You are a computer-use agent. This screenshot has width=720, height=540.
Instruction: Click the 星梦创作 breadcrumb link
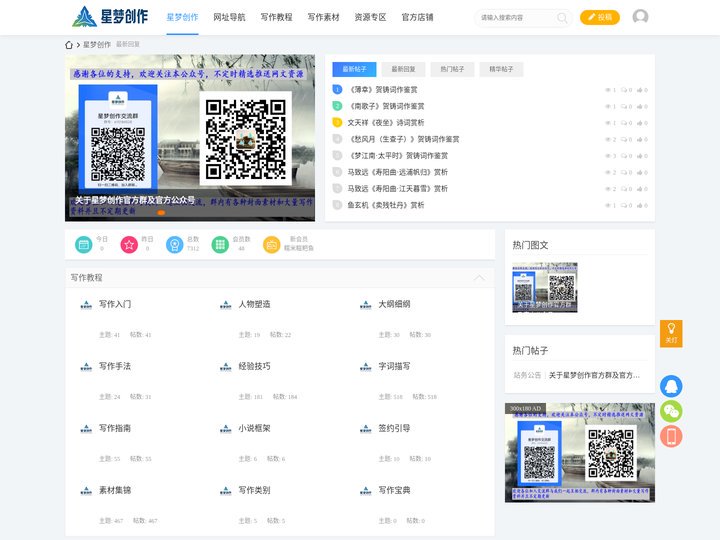97,45
